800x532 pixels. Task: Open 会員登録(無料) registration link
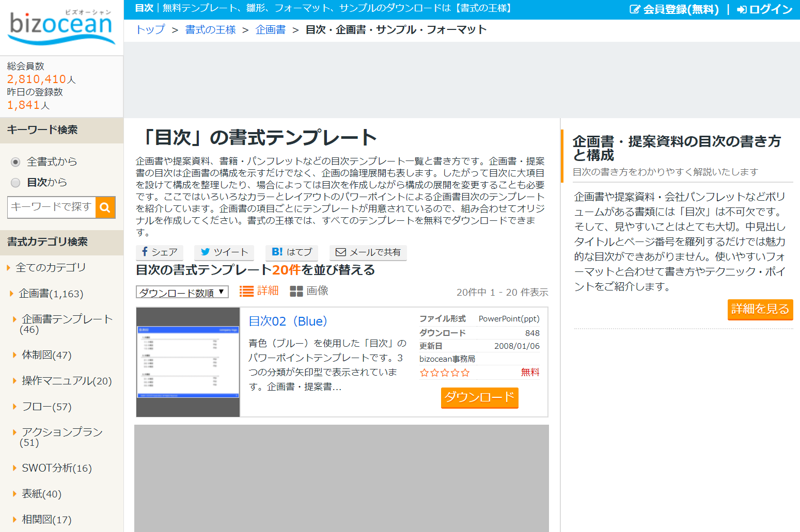674,9
